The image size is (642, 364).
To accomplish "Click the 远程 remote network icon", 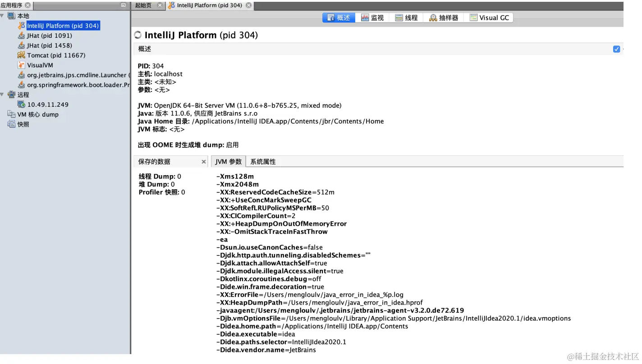I will click(11, 95).
